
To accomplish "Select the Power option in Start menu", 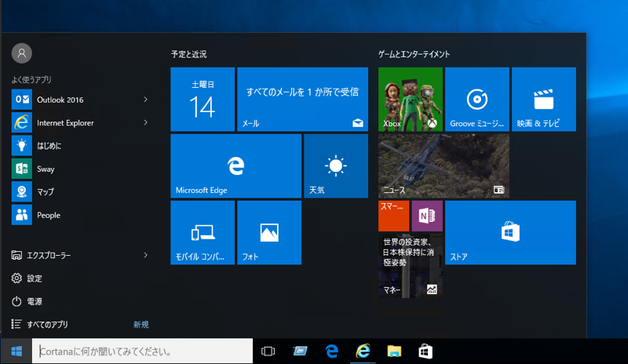I will pos(34,301).
